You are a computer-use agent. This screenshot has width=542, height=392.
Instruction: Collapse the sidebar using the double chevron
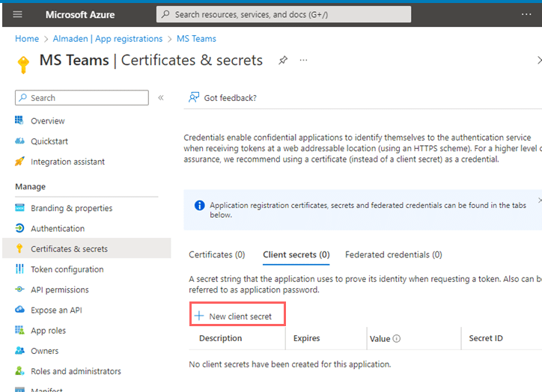(160, 98)
